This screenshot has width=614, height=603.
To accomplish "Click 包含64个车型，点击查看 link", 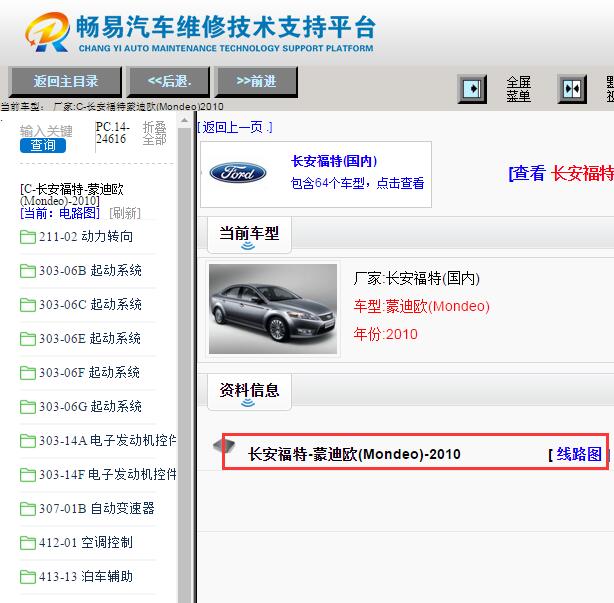I will coord(358,183).
